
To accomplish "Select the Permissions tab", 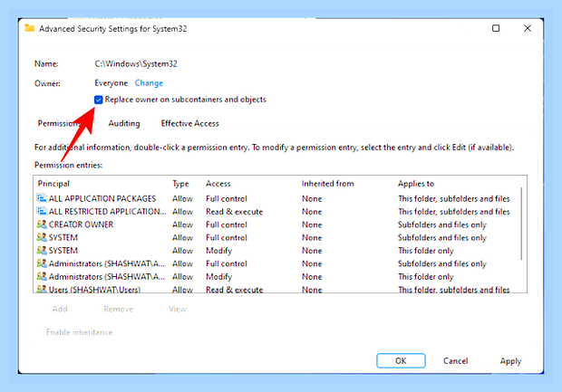I will tap(59, 123).
